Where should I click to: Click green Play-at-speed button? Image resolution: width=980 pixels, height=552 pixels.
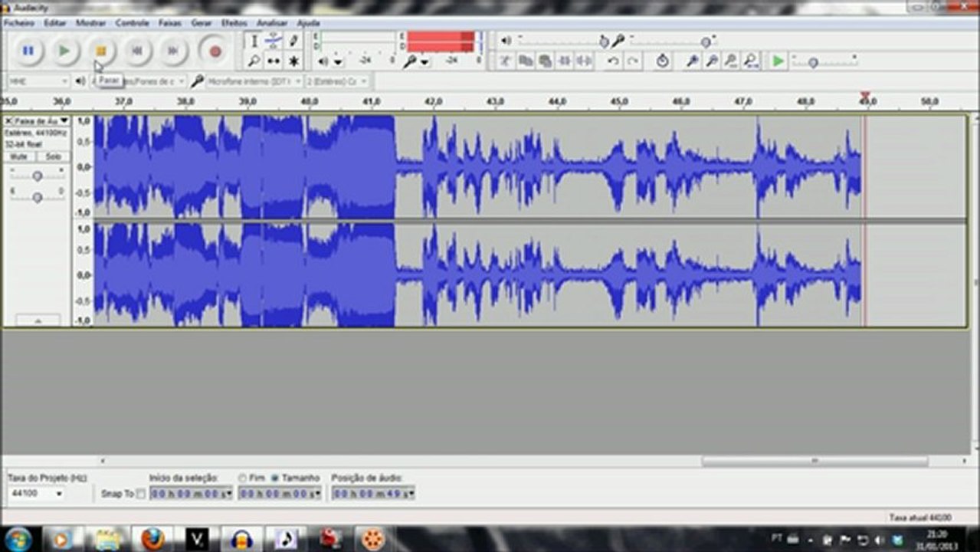click(778, 61)
